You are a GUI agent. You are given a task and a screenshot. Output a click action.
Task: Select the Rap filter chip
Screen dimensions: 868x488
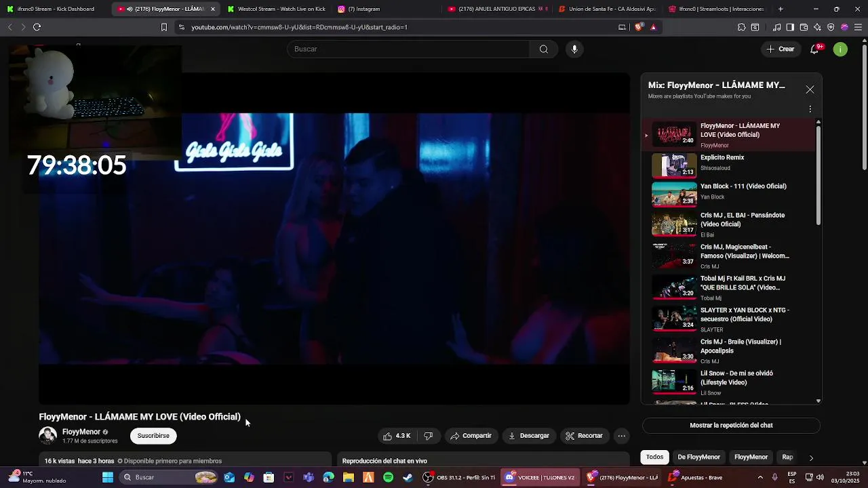pos(787,457)
